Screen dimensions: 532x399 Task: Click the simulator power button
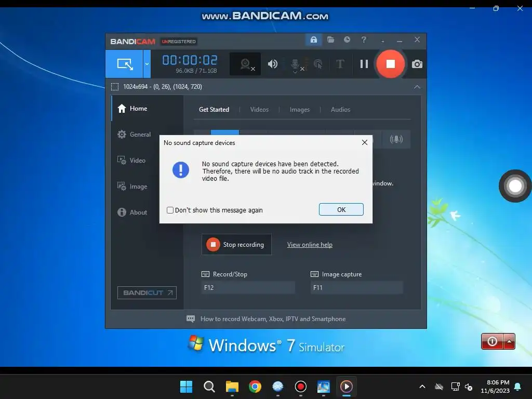492,341
